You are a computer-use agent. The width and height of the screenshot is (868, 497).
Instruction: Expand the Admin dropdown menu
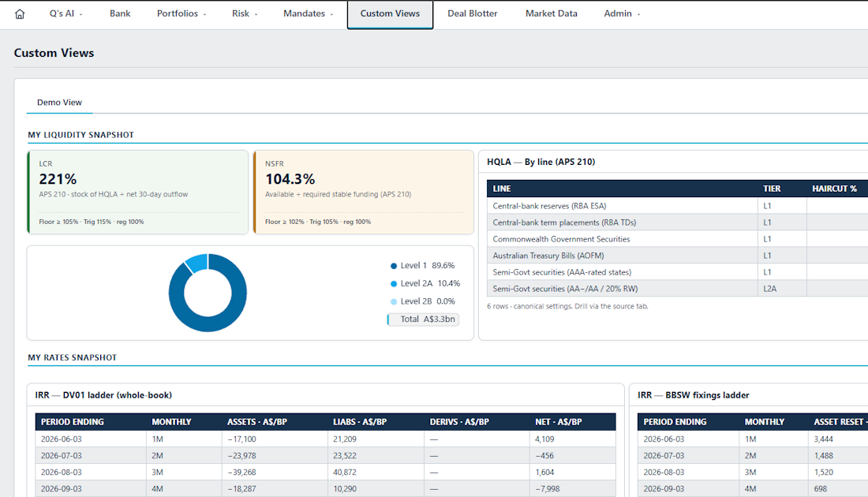click(x=622, y=14)
